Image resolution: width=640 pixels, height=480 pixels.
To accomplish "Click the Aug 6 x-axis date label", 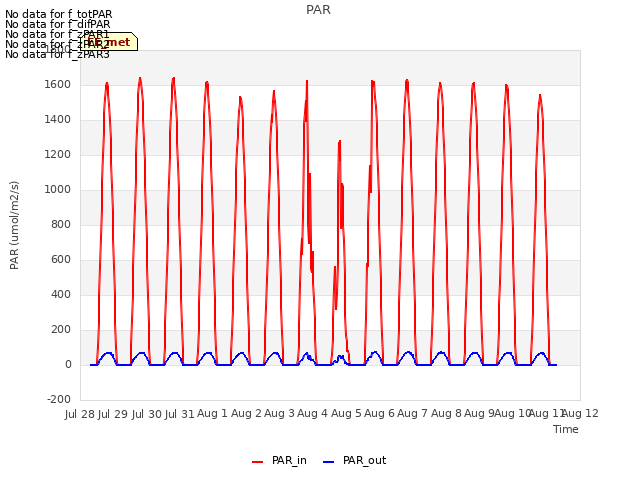I will click(379, 413).
